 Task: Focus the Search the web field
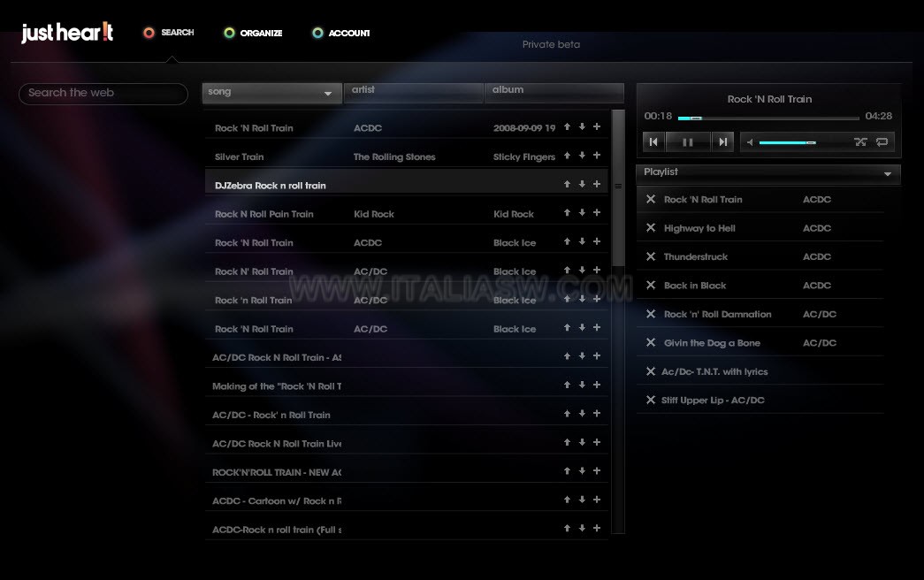pos(103,93)
